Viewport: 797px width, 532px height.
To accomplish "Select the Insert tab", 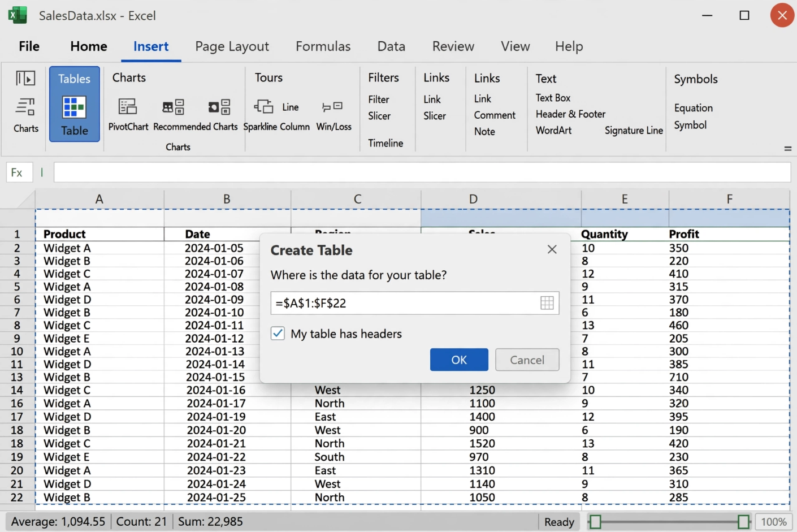I will click(151, 46).
